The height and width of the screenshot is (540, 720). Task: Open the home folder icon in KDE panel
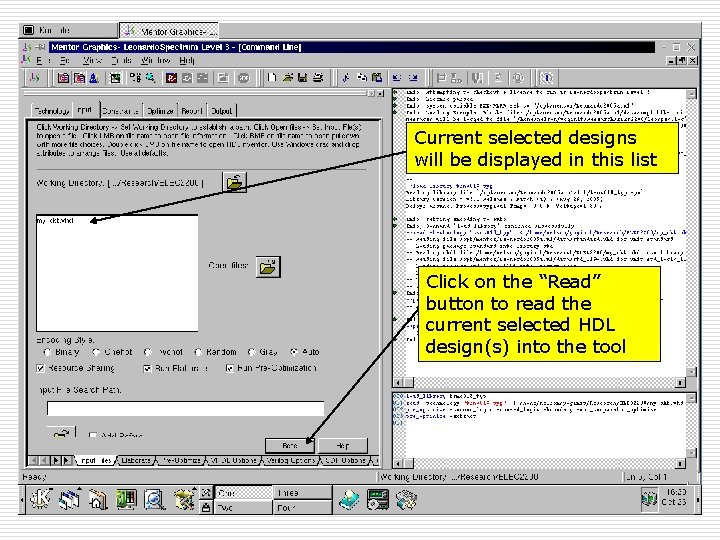(x=98, y=500)
